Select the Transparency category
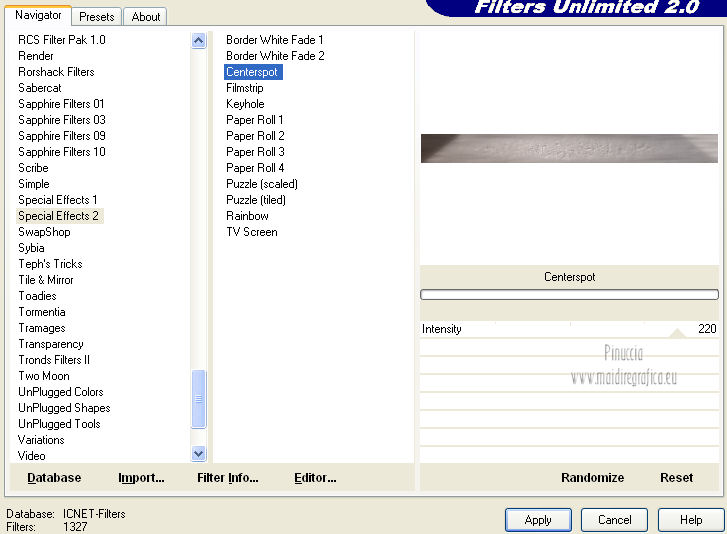 51,344
